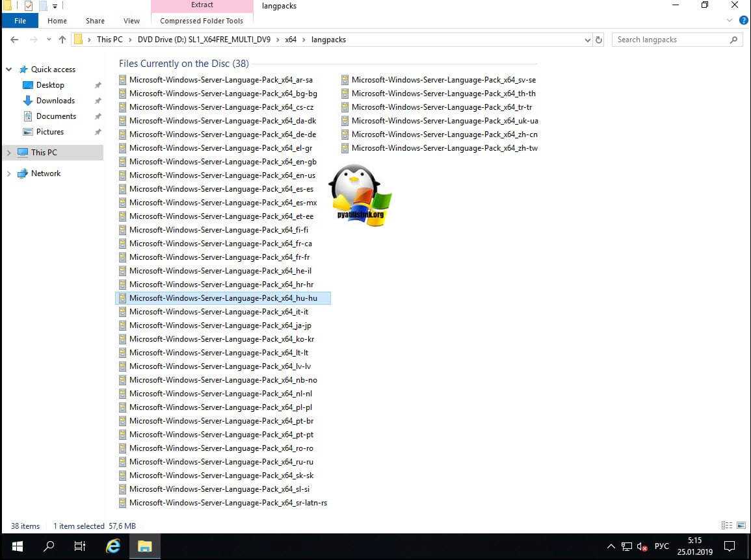Click the Search langpacks field
This screenshot has width=751, height=560.
coord(670,40)
